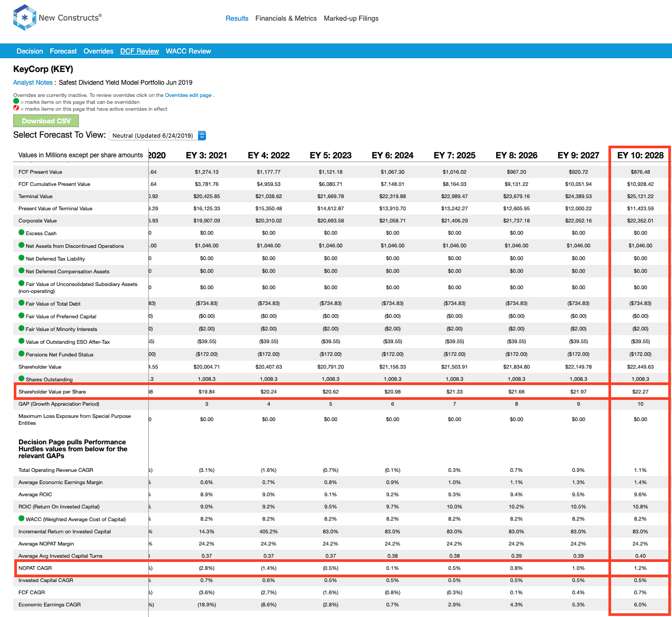Click the EY 10: 2028 column header
The width and height of the screenshot is (672, 617).
coord(640,155)
